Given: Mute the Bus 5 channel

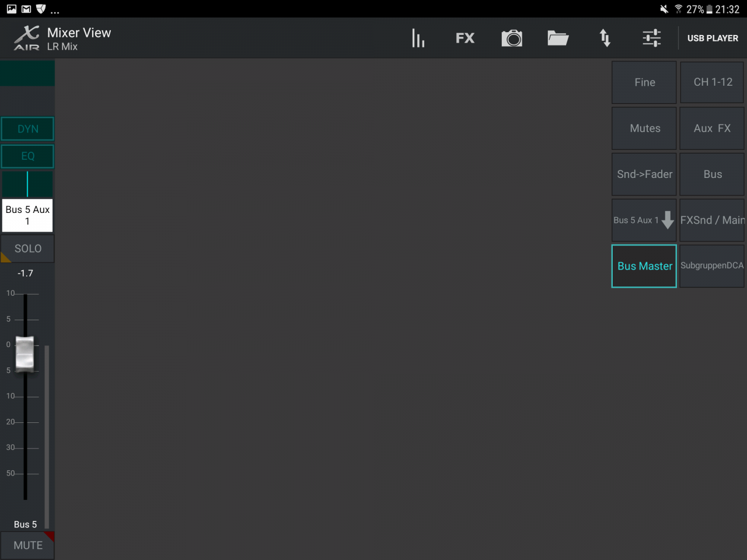Looking at the screenshot, I should click(x=27, y=545).
